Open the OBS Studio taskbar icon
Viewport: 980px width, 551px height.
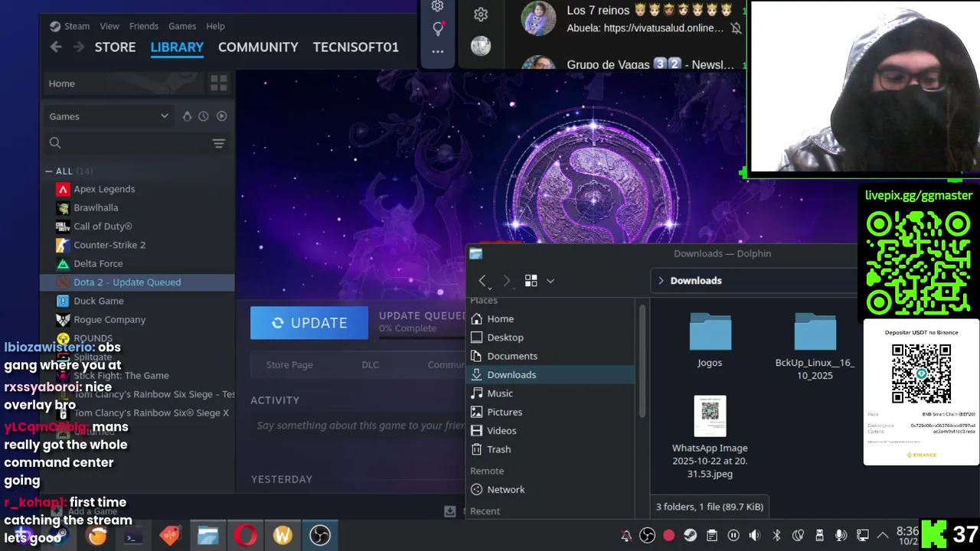point(320,536)
